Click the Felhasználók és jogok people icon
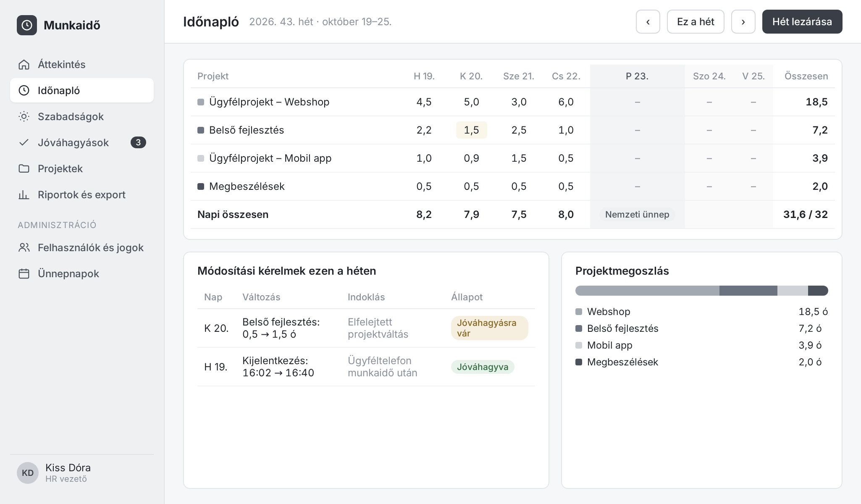Screen dimensions: 861x504 point(24,247)
